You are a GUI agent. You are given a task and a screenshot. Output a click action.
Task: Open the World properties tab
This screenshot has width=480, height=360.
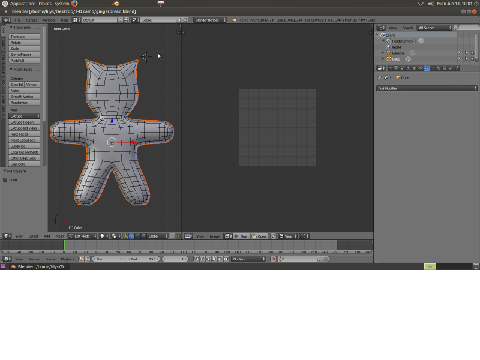click(408, 68)
